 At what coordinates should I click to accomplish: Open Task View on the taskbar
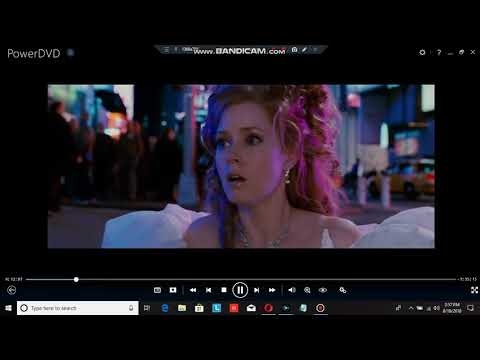[147, 308]
